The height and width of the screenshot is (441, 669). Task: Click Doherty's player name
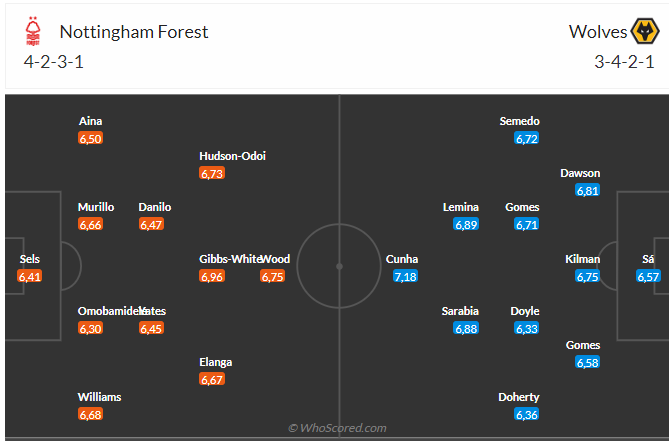tap(519, 397)
